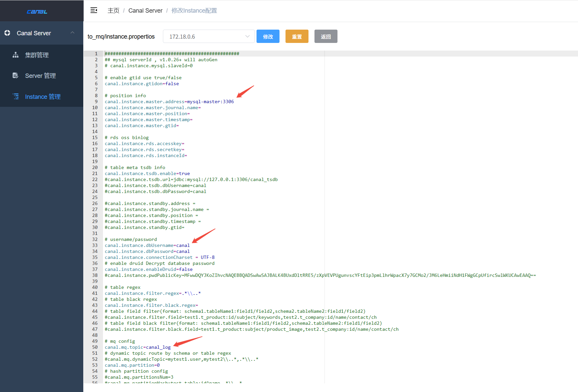The height and width of the screenshot is (392, 578).
Task: Click the Instance 管理 list icon
Action: pyautogui.click(x=16, y=97)
